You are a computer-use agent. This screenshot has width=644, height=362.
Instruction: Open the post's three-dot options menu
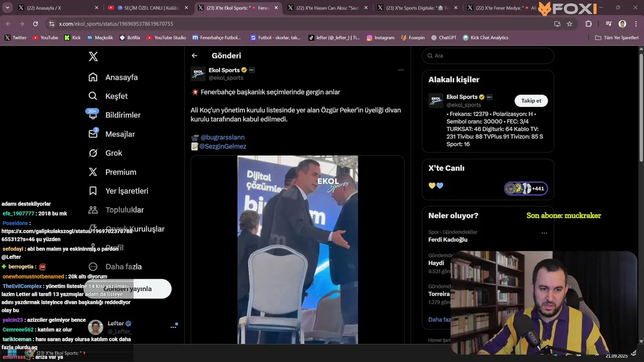click(401, 70)
